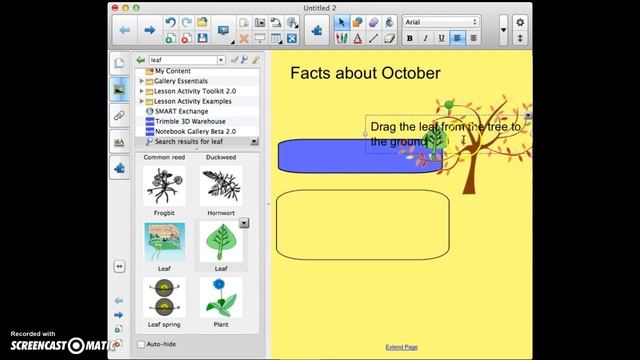Click the Extend Page link

[x=401, y=347]
